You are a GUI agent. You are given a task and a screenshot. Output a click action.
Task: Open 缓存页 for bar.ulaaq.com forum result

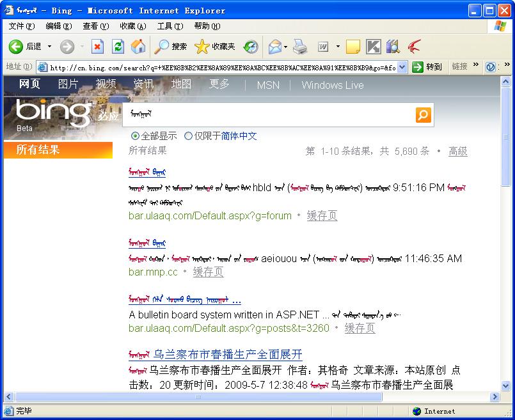pyautogui.click(x=322, y=215)
